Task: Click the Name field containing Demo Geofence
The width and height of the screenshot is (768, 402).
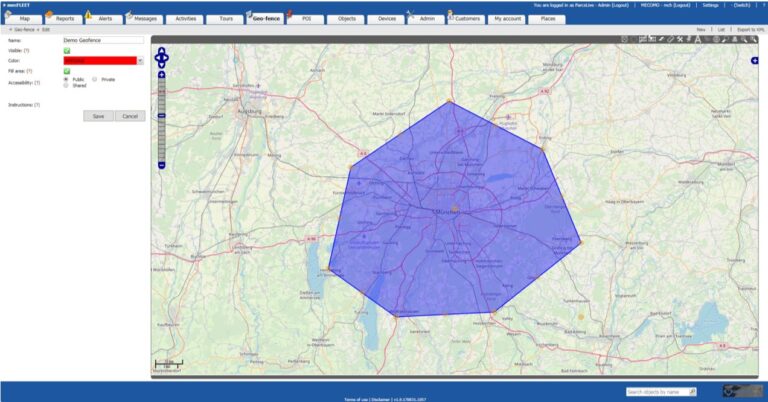Action: 103,40
